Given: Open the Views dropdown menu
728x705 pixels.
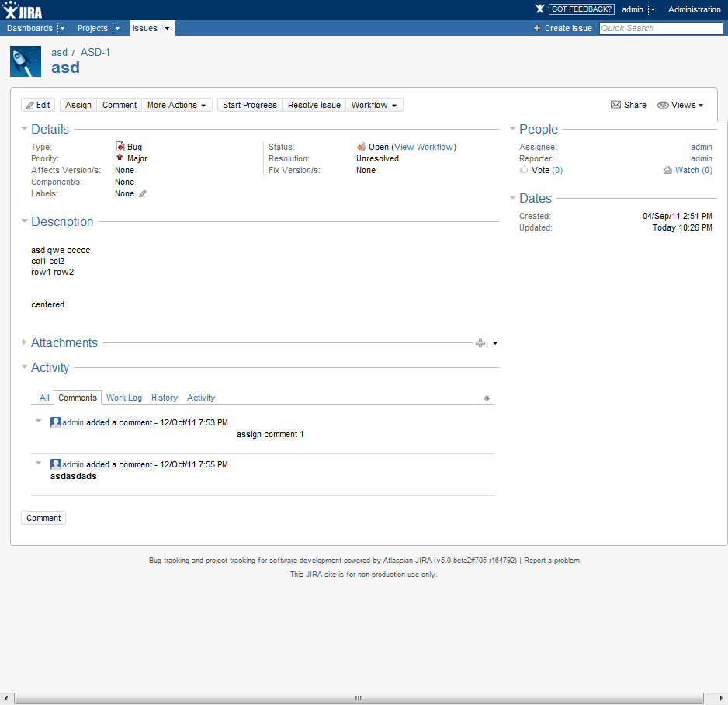Looking at the screenshot, I should [x=681, y=105].
